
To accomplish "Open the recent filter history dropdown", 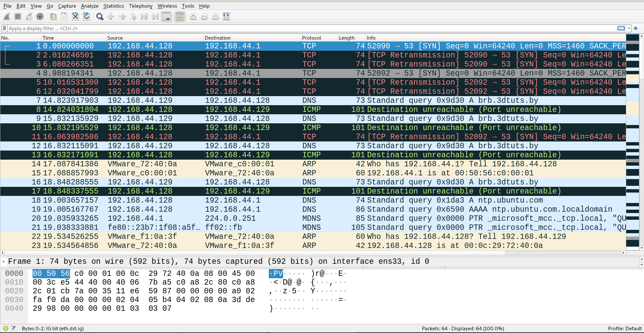I will coord(629,29).
